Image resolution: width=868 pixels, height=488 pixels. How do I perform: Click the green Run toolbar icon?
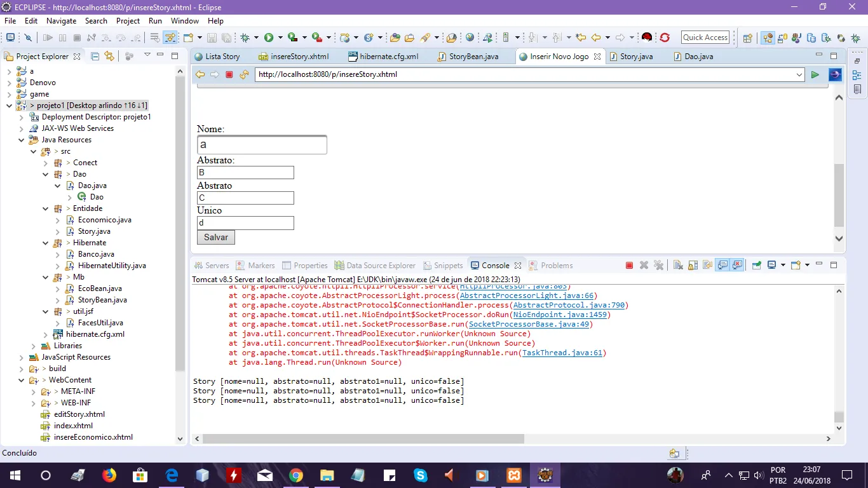coord(269,37)
